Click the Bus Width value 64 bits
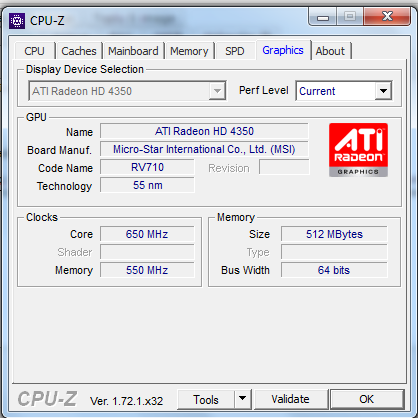Image resolution: width=418 pixels, height=418 pixels. 334,270
